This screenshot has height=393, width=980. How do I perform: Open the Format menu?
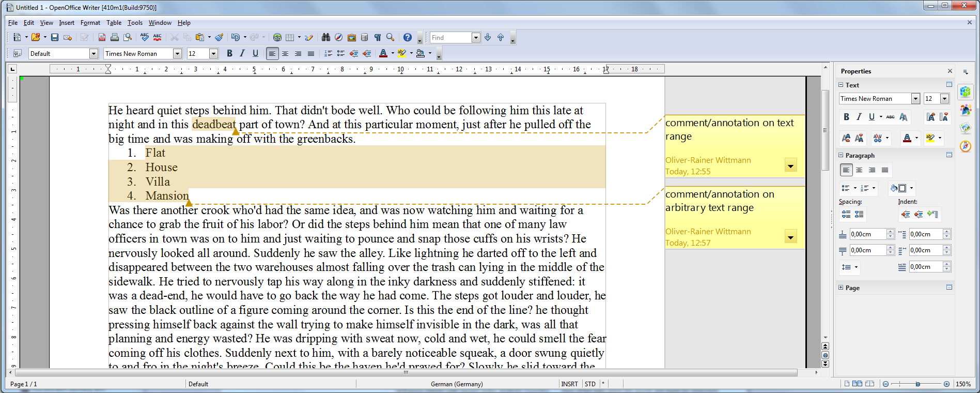[90, 23]
